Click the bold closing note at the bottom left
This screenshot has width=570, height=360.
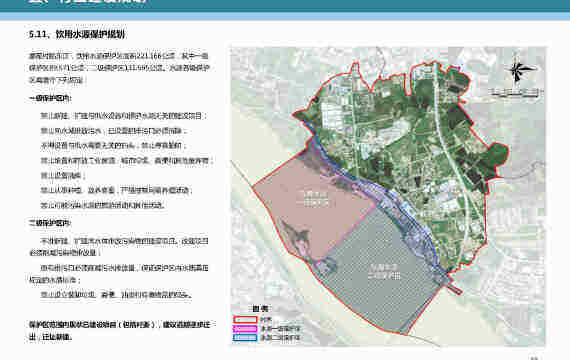tap(122, 331)
